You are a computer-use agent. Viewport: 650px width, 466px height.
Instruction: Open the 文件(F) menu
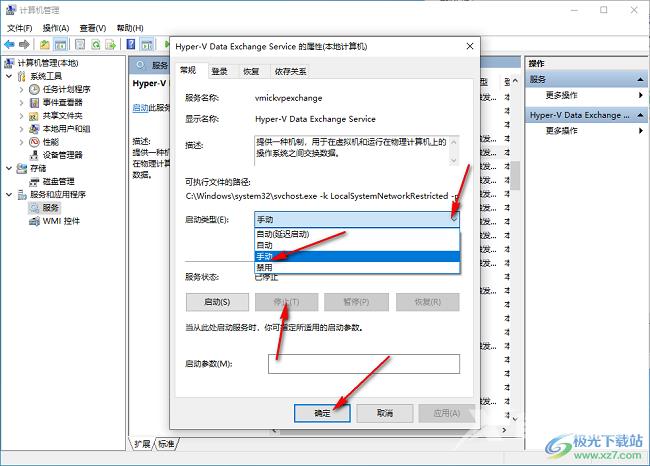point(19,28)
